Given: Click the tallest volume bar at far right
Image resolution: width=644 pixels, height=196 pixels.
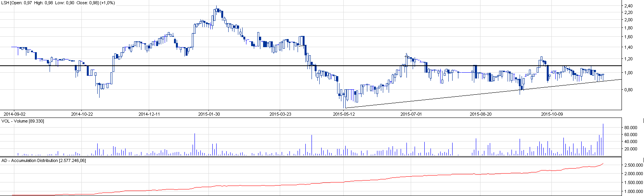Looking at the screenshot, I should [x=603, y=139].
